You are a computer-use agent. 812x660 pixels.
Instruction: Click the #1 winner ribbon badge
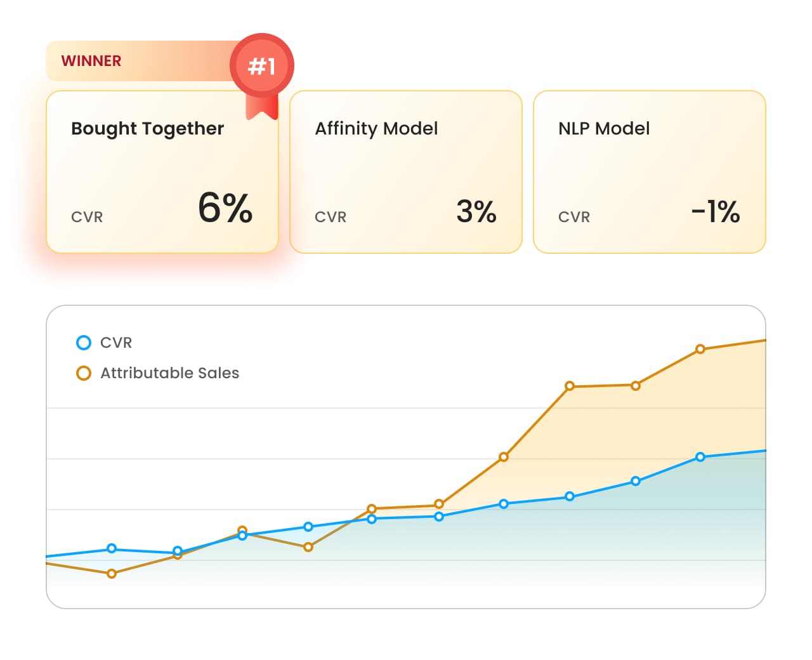tap(261, 66)
